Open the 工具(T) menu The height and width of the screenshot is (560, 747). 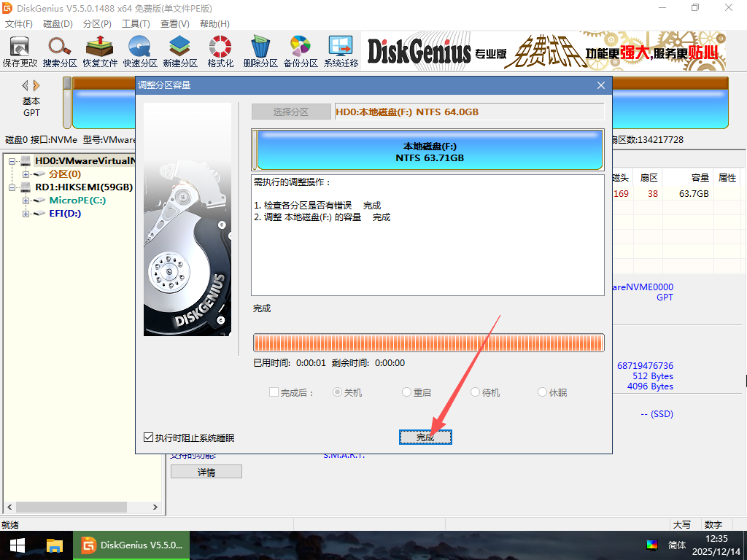point(136,24)
